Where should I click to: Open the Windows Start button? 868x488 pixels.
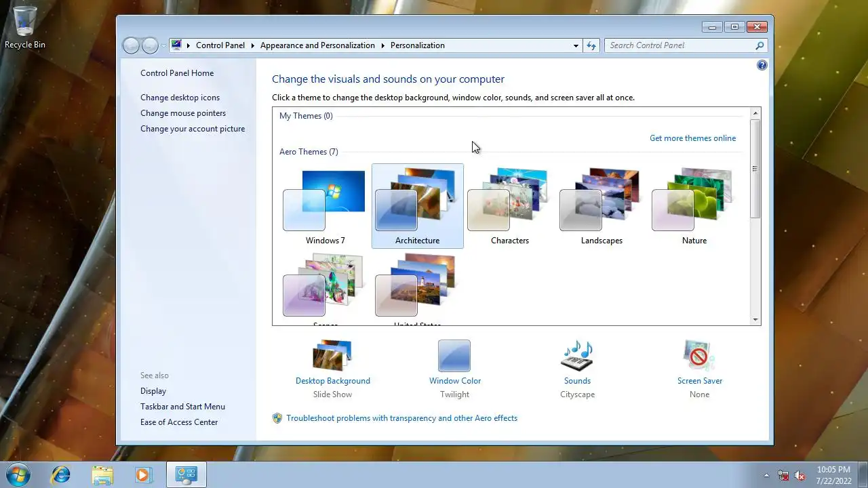pos(18,474)
